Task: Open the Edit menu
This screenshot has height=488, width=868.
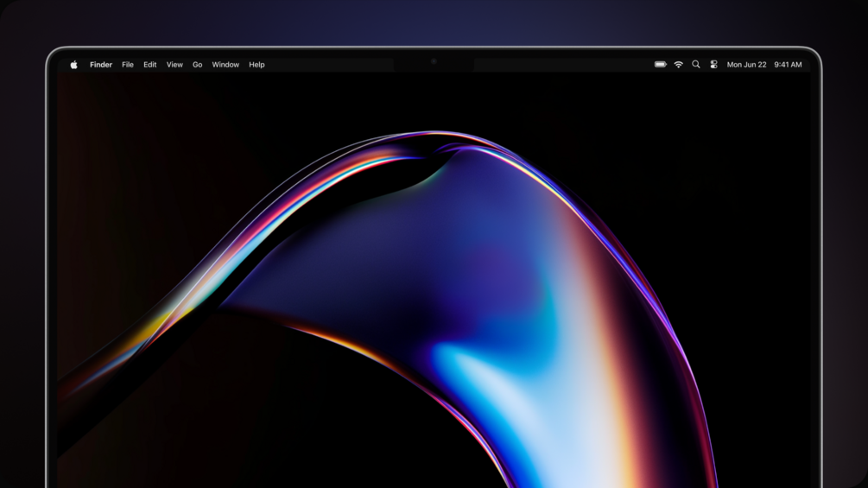Action: click(x=149, y=65)
